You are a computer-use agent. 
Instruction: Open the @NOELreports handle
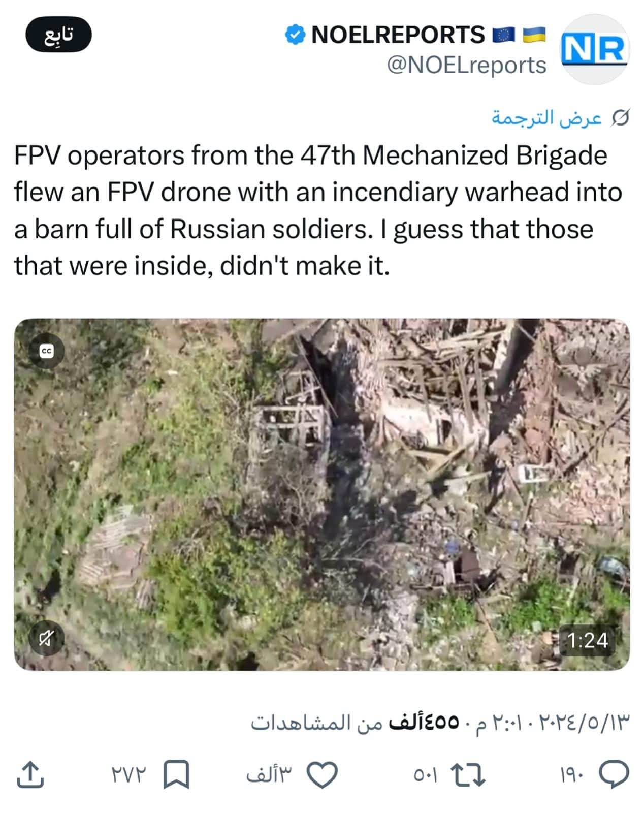(x=466, y=66)
